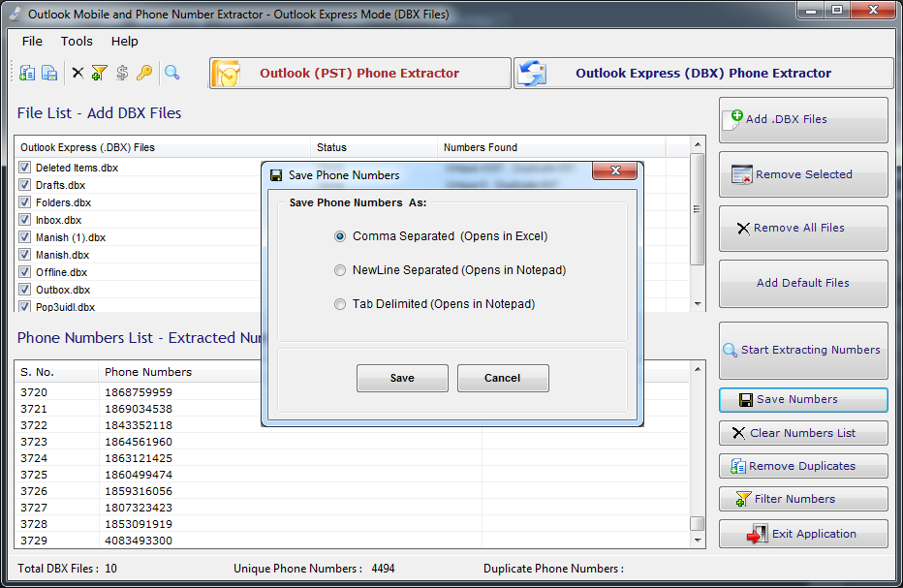
Task: Switch to Outlook Express (DBX) Phone Extractor
Action: click(x=703, y=74)
